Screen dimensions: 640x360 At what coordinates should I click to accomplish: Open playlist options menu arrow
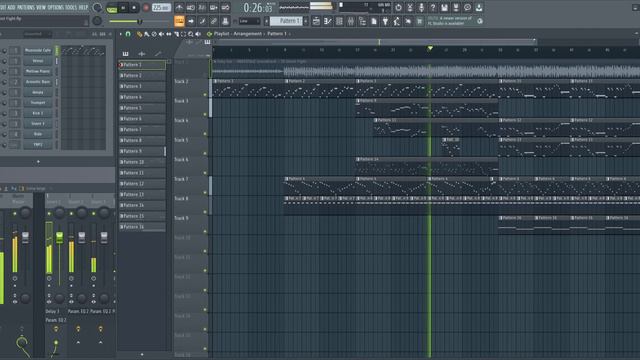pos(121,34)
